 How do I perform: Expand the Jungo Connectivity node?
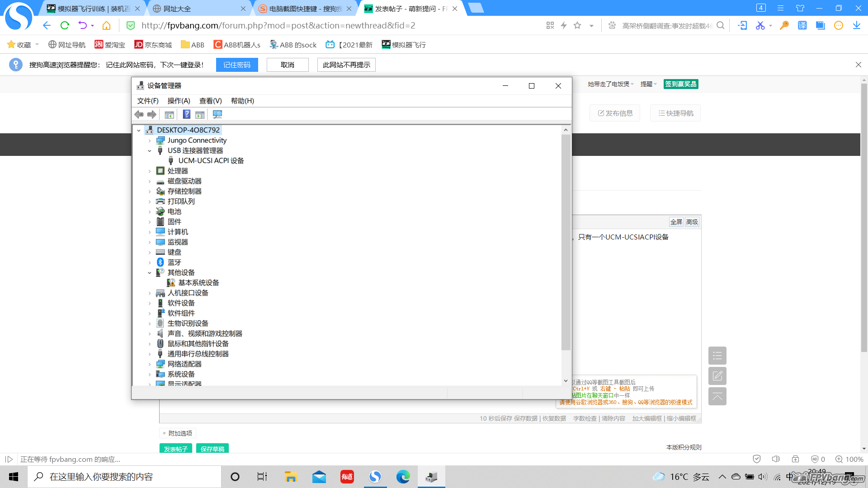tap(150, 141)
